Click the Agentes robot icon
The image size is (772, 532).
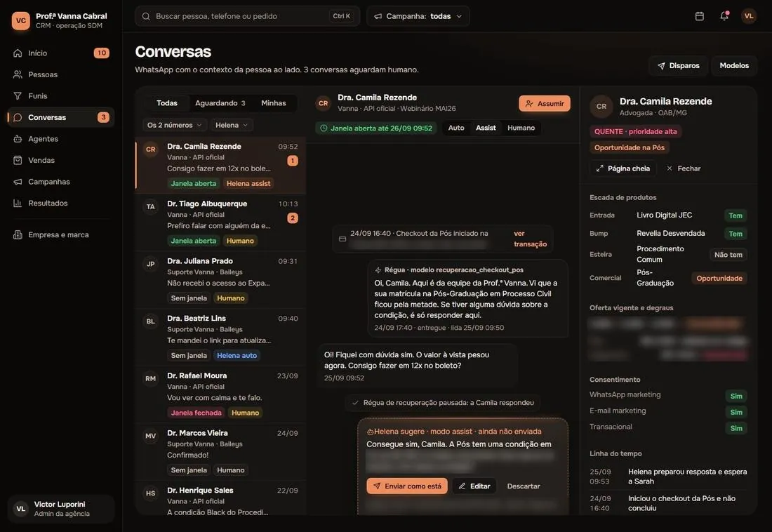(18, 139)
